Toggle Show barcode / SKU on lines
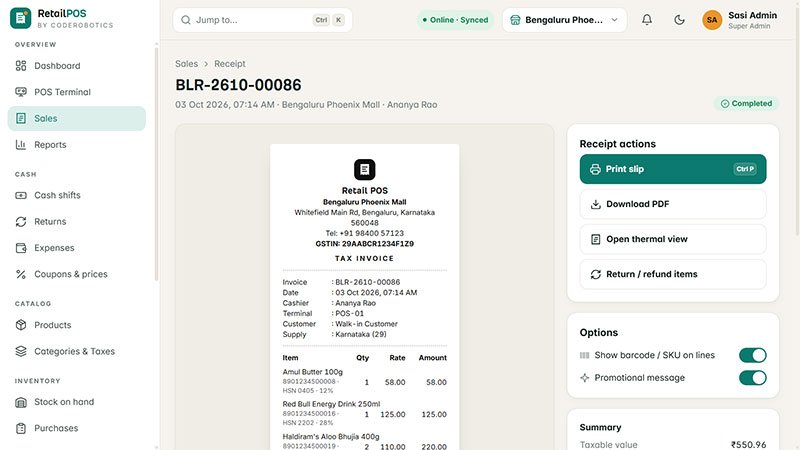The image size is (800, 450). pos(753,355)
